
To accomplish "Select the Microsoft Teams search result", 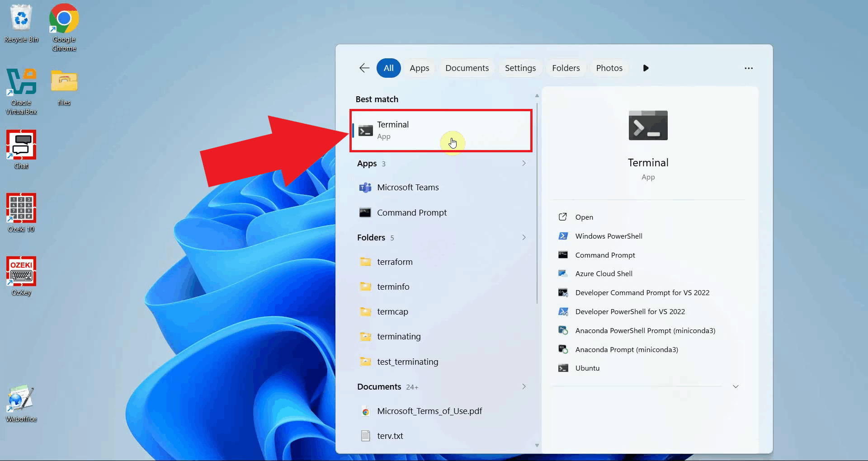I will coord(441,188).
